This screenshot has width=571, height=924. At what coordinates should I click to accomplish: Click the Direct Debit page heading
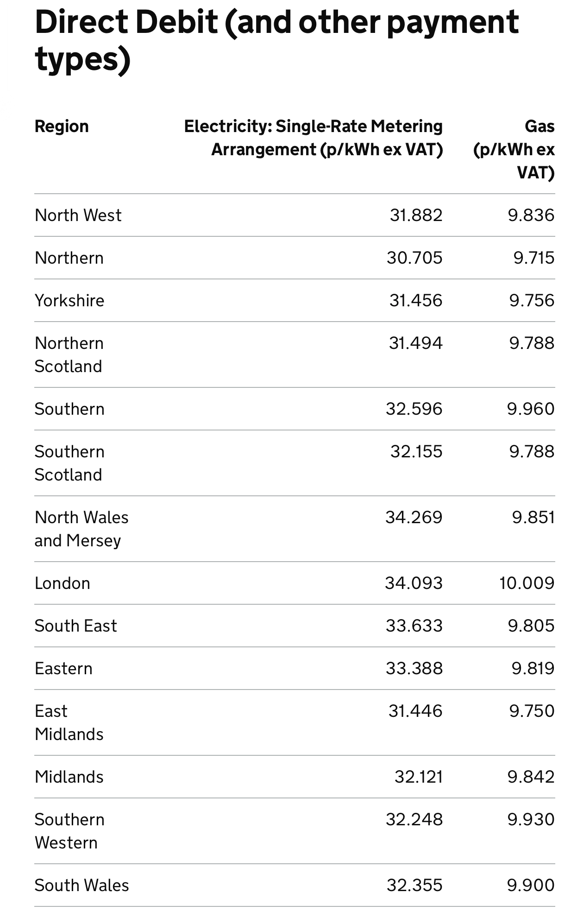pyautogui.click(x=276, y=41)
